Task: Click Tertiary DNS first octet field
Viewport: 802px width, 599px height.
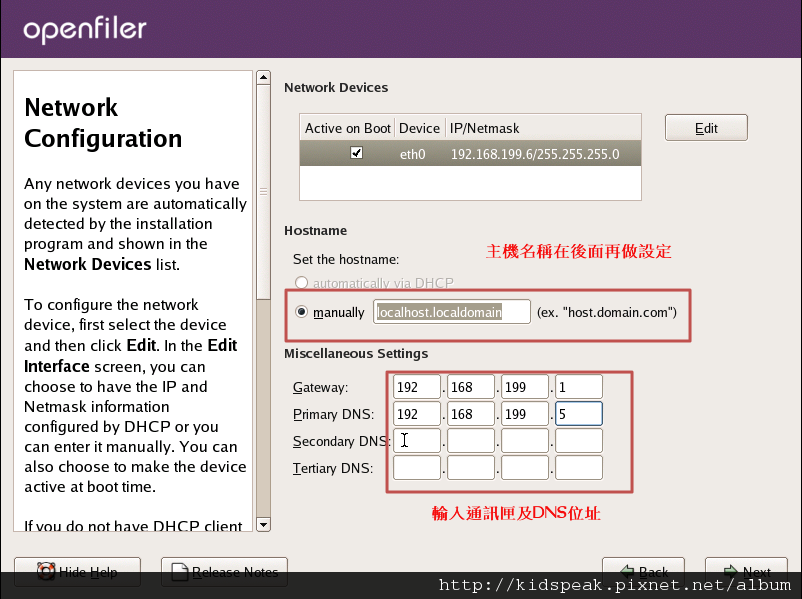Action: click(417, 468)
